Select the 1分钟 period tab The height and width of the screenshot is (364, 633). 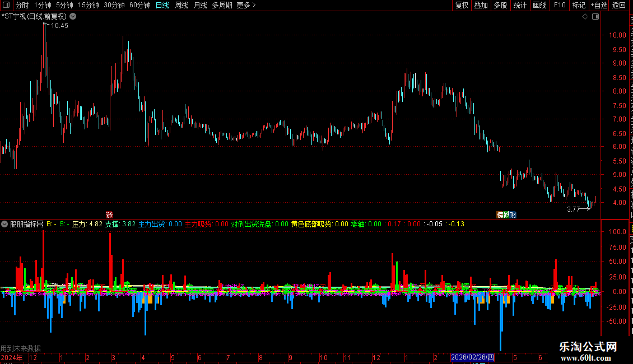coord(43,5)
